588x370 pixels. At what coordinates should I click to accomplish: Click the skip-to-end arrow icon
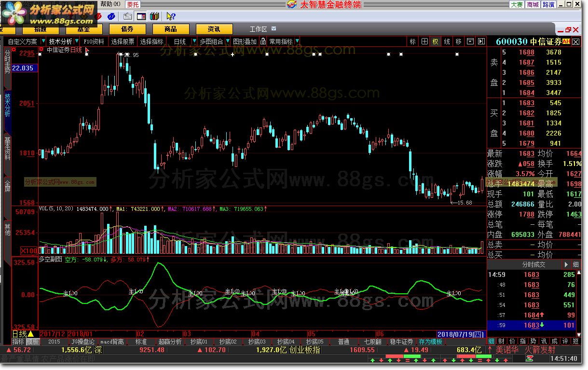point(481,41)
